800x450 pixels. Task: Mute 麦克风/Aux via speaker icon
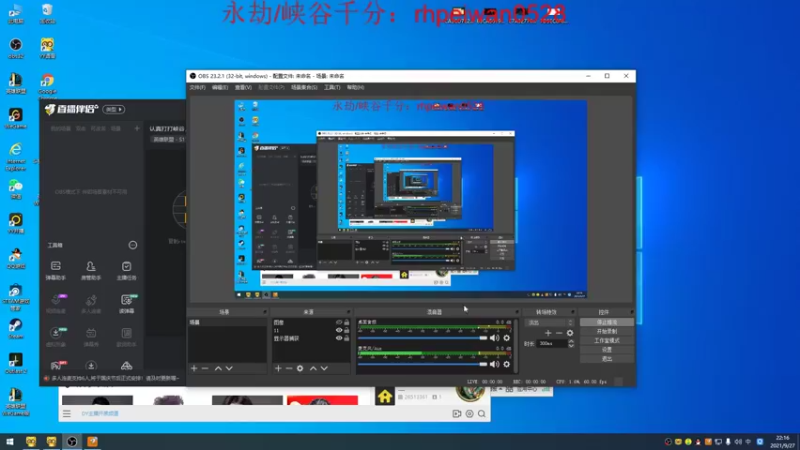point(494,364)
